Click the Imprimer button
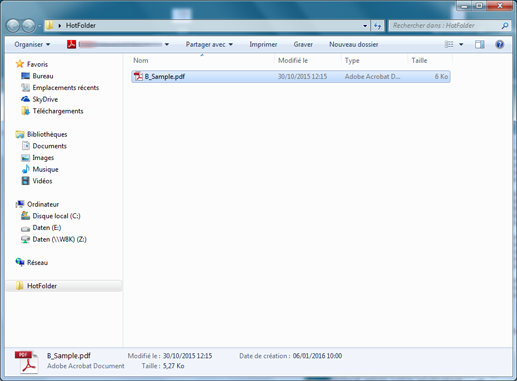The width and height of the screenshot is (517, 381). click(x=263, y=44)
